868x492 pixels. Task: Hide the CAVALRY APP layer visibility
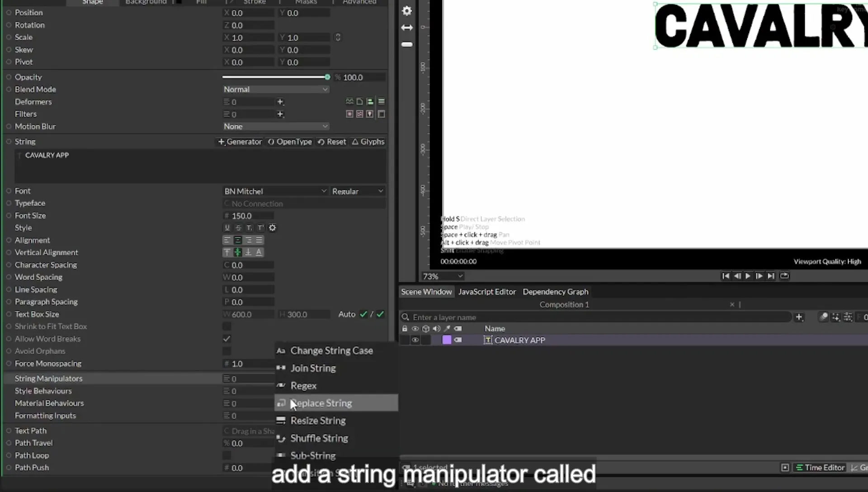[x=415, y=340]
